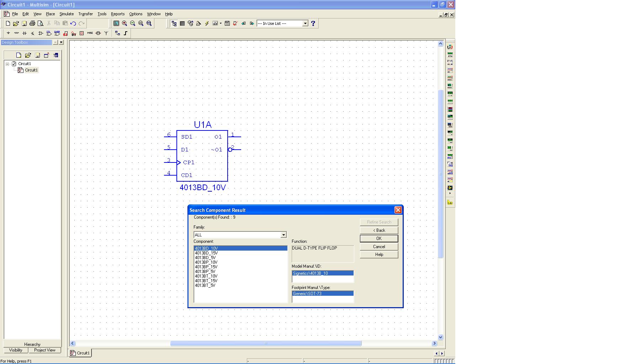The width and height of the screenshot is (631, 364).
Task: Select 4013BP_5V in the component list
Action: click(205, 272)
